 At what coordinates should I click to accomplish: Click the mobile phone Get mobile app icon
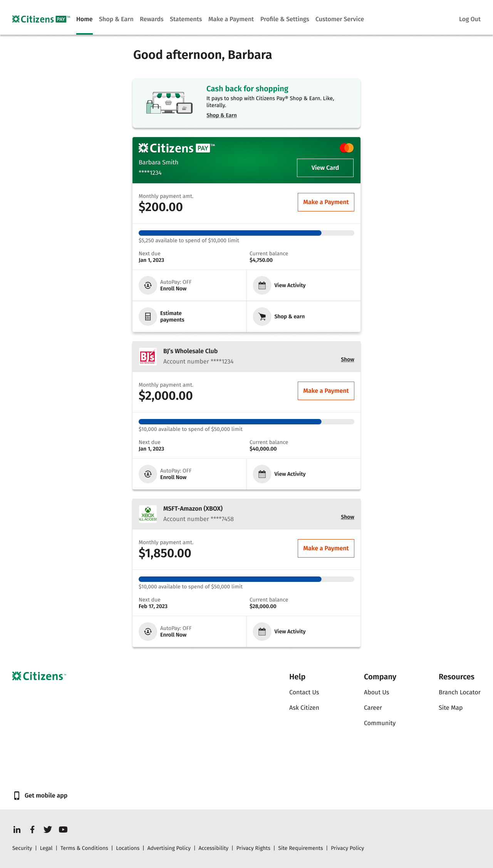(17, 796)
